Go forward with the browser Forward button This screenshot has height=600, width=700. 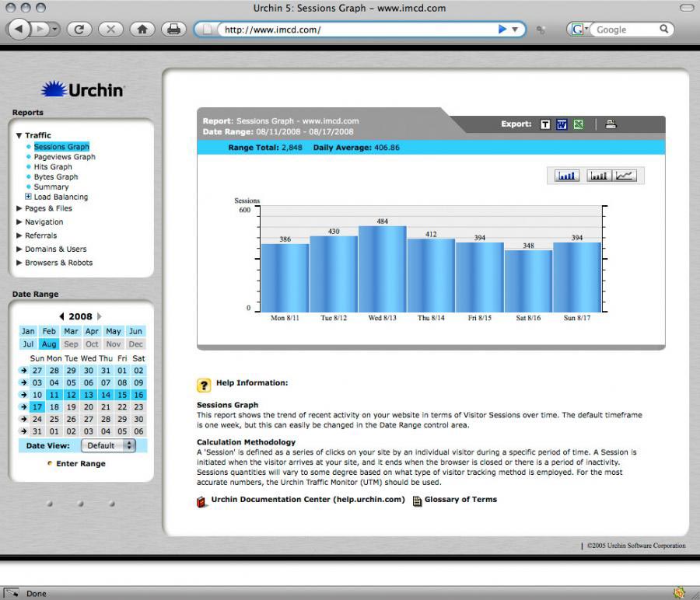click(40, 30)
